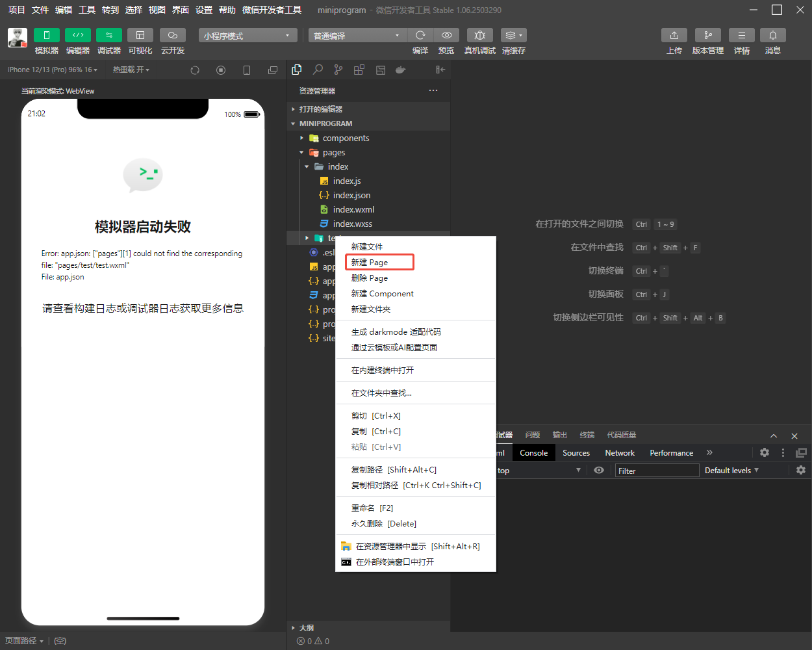Toggle the 模拟器 simulator panel button

[x=47, y=35]
